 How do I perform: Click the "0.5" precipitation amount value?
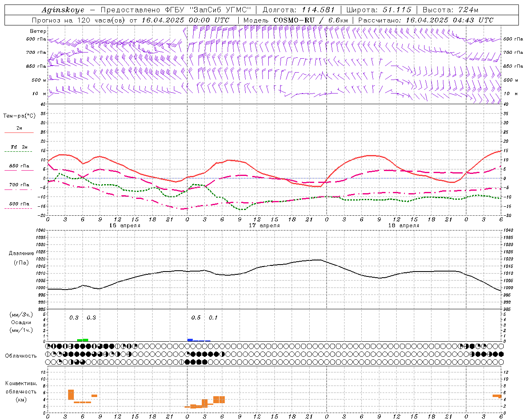[196, 318]
